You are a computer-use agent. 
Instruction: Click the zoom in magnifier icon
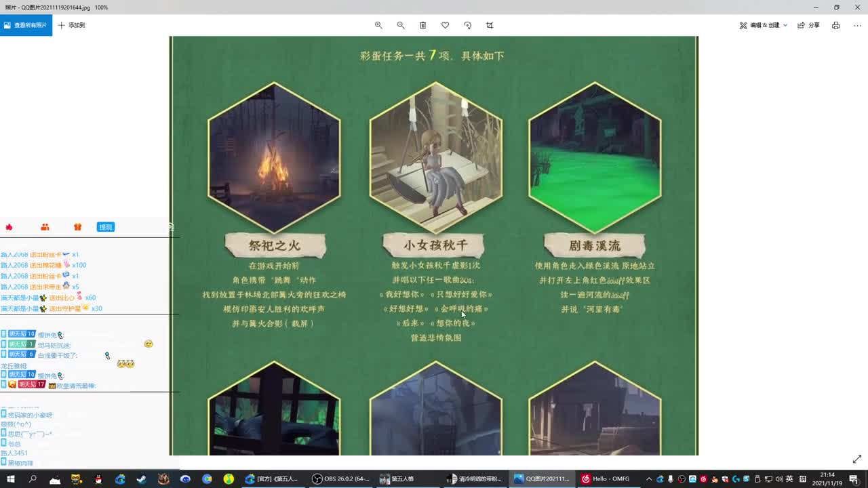pos(378,25)
